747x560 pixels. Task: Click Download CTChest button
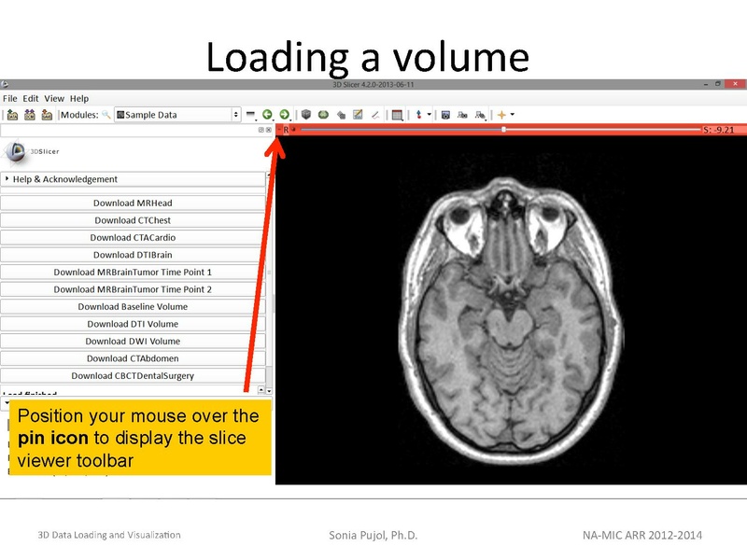coord(133,220)
